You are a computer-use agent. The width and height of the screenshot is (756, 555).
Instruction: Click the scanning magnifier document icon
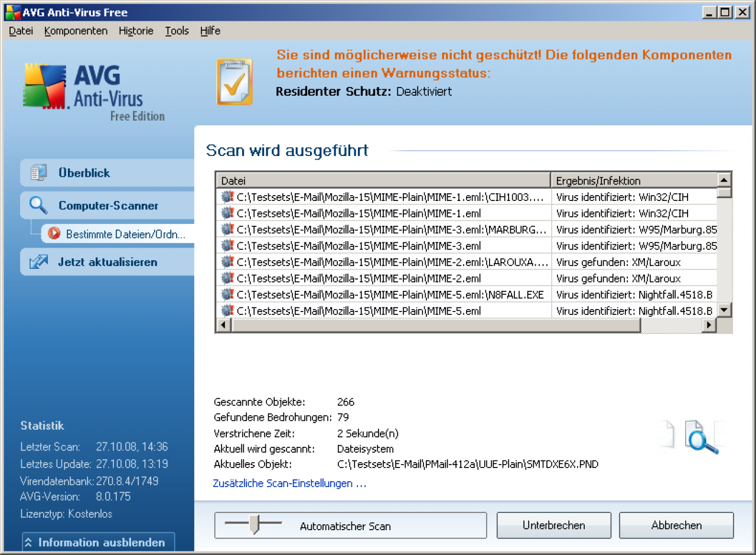pos(702,436)
